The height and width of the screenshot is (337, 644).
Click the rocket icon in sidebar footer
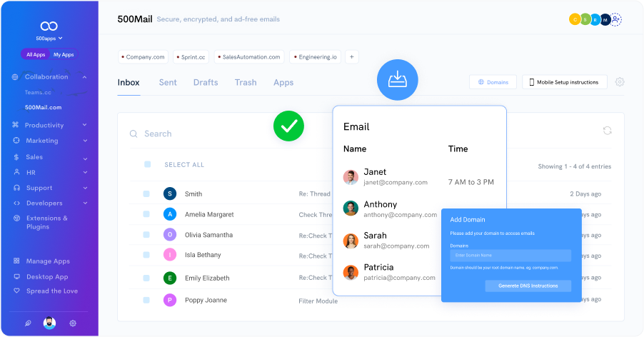click(x=28, y=323)
